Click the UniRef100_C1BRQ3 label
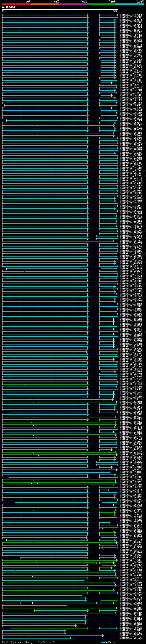Screen dimensions: 146x644 (x=131, y=352)
